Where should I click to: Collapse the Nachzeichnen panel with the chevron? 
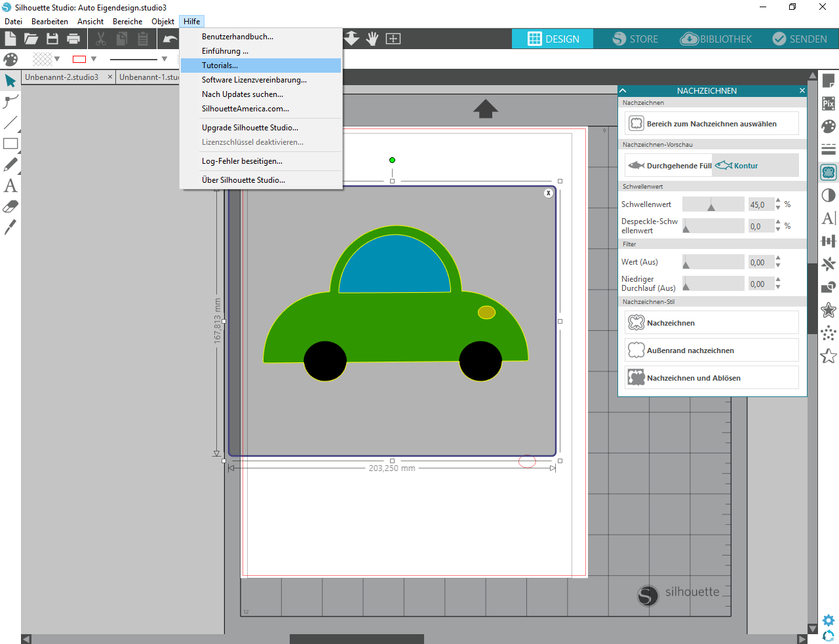coord(623,90)
